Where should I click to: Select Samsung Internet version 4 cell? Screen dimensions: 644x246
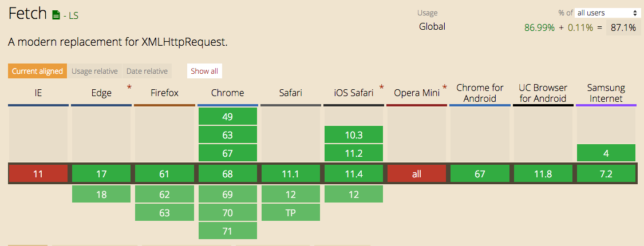[x=606, y=153]
